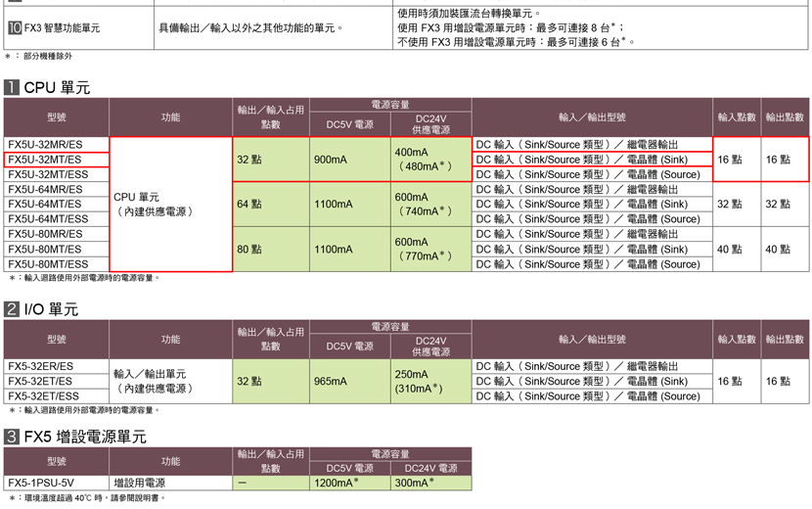Click the CPU 單元（內建供應電源）function cell

coord(171,205)
